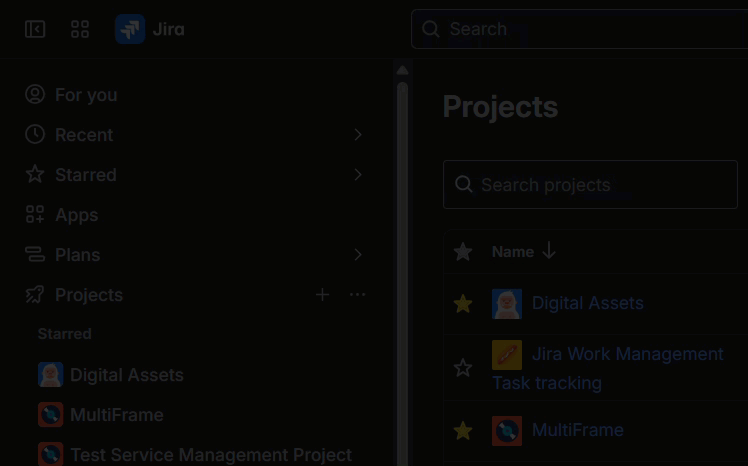Click the sidebar scrollbar thumb
This screenshot has width=748, height=466.
click(x=402, y=272)
